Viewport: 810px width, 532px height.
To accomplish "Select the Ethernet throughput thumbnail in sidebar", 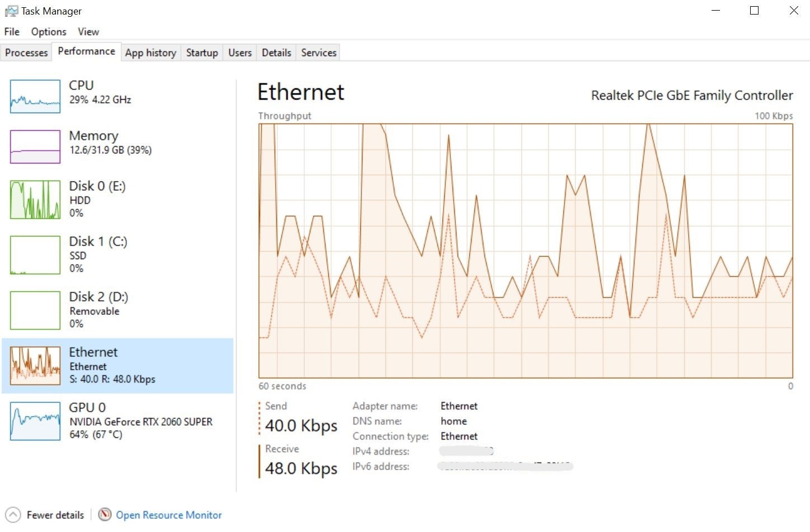I will [35, 365].
